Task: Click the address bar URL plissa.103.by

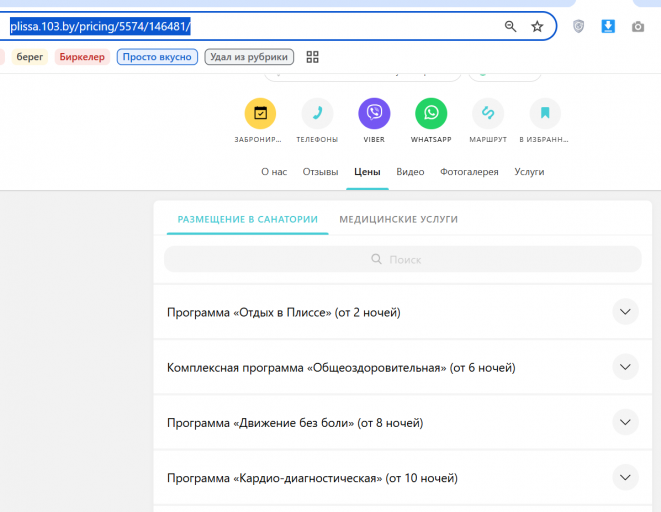Action: pos(100,27)
